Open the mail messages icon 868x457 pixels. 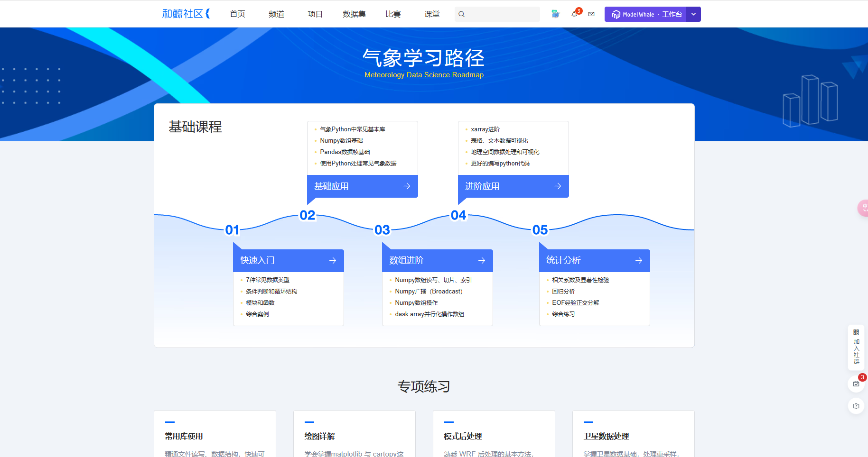(591, 14)
